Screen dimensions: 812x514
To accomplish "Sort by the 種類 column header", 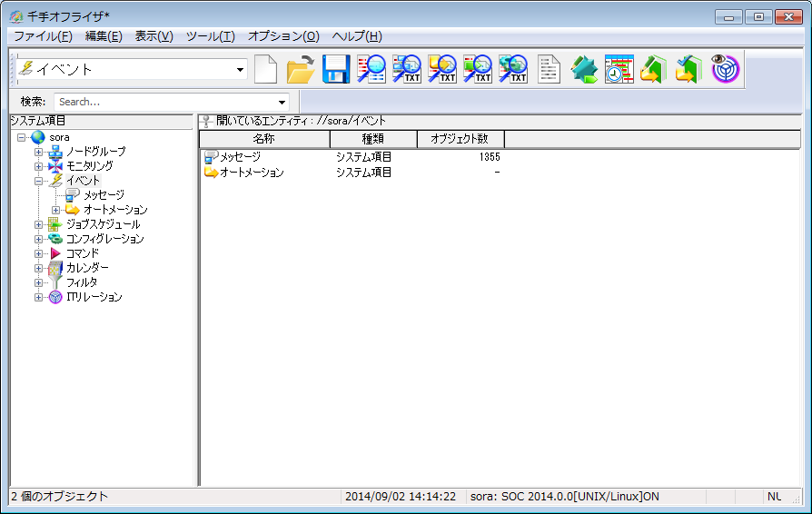I will tap(373, 139).
